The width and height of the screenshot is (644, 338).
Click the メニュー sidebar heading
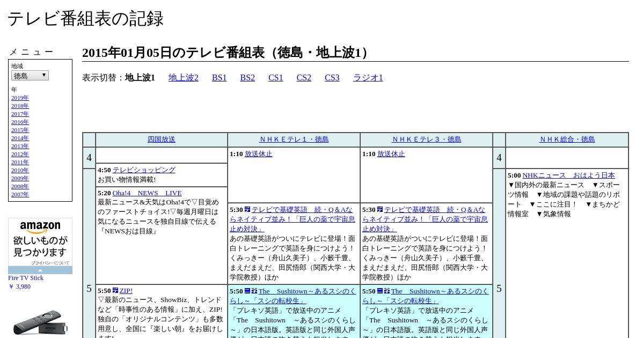click(31, 52)
